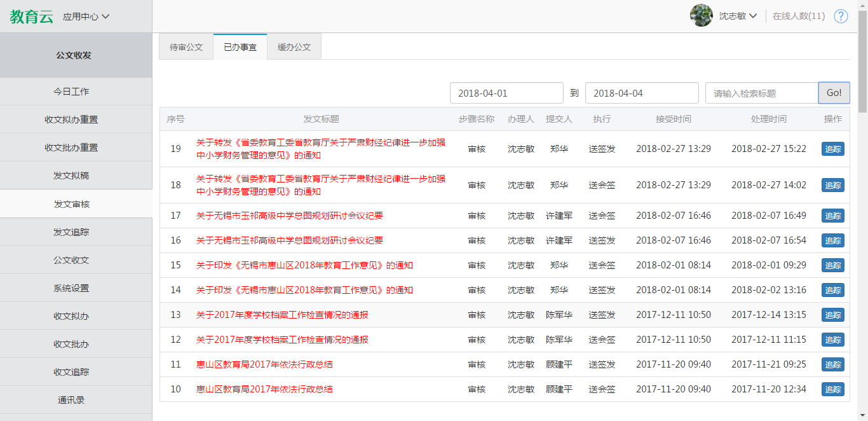Click 追踪 button for row 10

[832, 389]
